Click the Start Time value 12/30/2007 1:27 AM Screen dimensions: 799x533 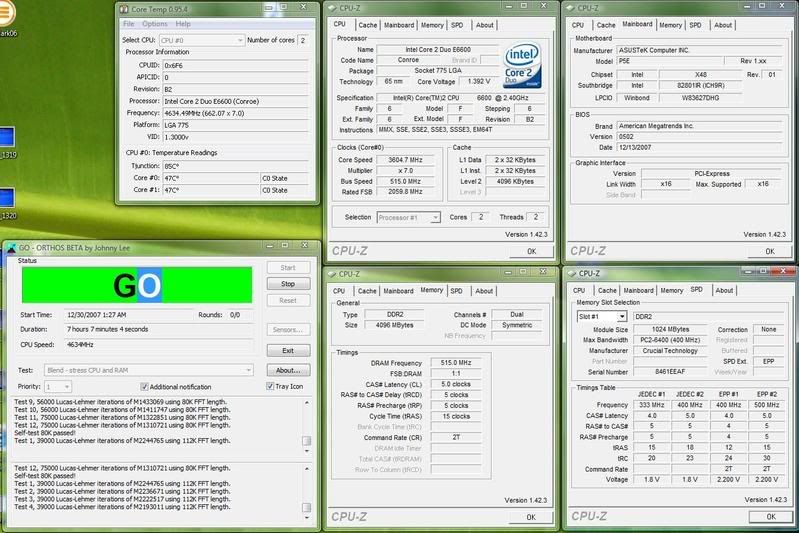click(96, 315)
